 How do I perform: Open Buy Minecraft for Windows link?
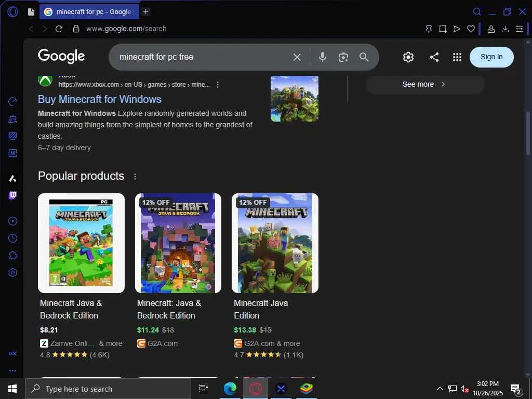click(99, 99)
